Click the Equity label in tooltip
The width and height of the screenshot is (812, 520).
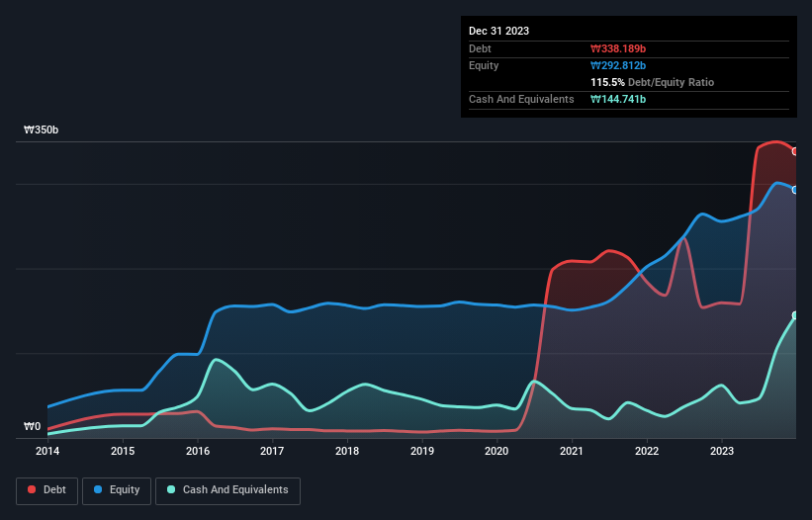click(484, 65)
